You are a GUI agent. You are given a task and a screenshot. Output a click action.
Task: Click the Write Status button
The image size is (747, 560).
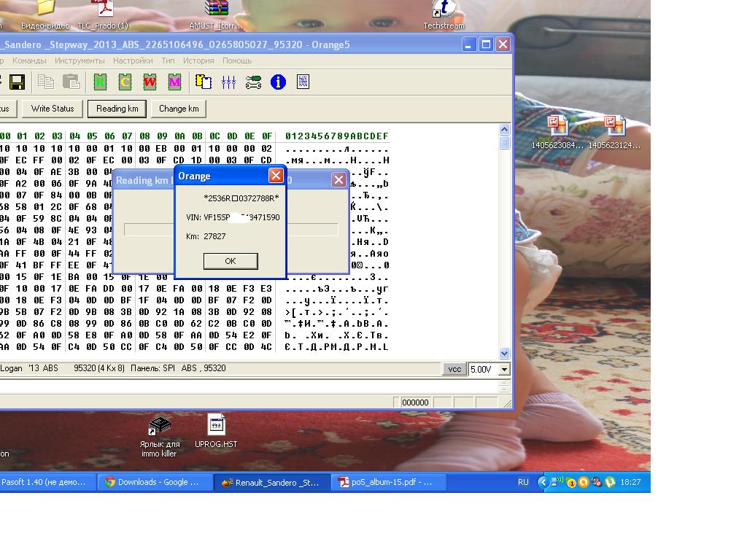click(53, 109)
